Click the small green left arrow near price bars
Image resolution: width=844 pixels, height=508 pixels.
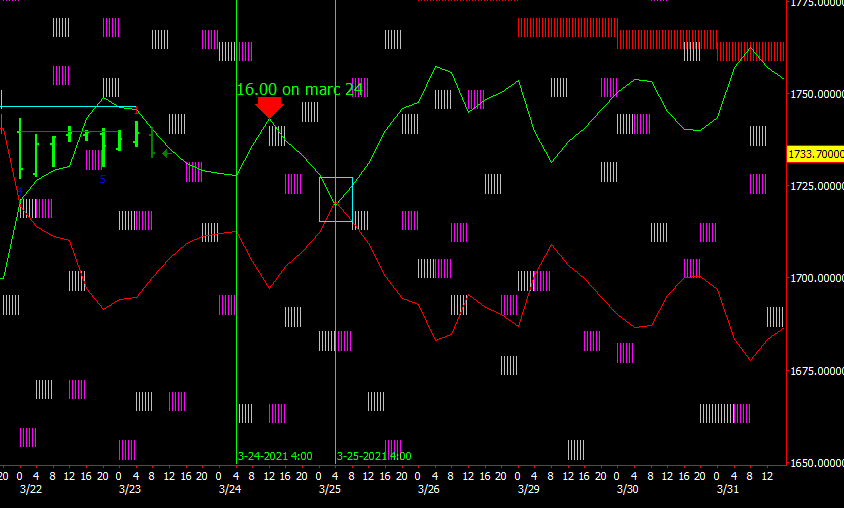[x=167, y=153]
